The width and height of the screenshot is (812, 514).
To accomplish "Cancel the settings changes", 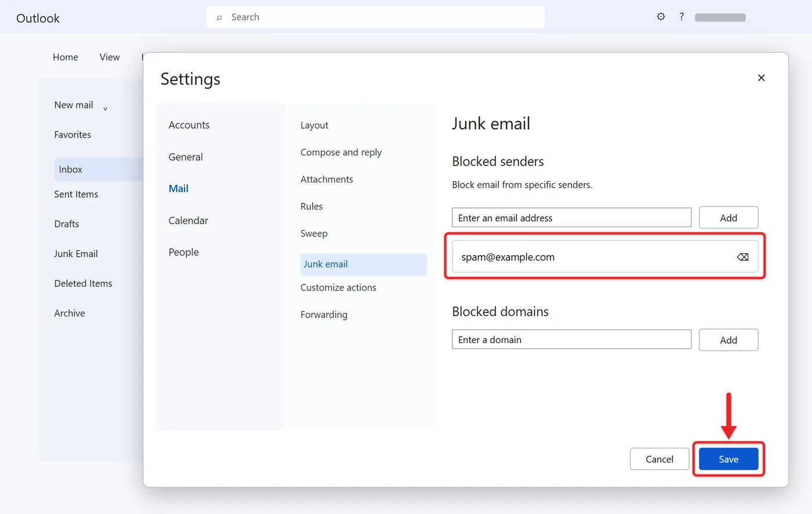I will point(659,459).
